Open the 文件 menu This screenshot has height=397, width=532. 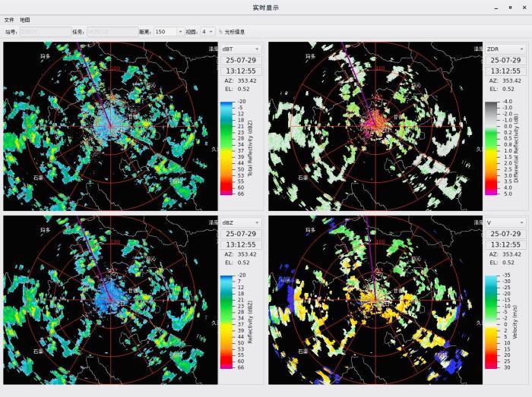point(9,20)
